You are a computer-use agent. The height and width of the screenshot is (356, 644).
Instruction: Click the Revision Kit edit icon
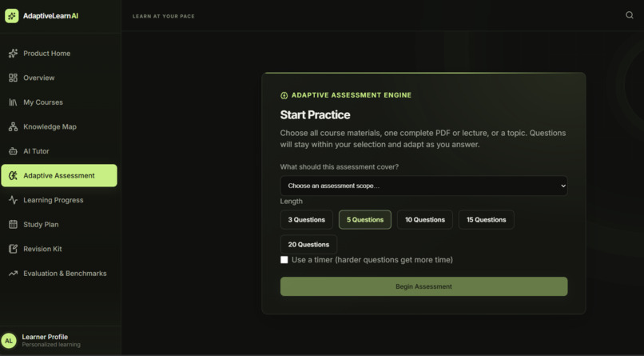13,249
